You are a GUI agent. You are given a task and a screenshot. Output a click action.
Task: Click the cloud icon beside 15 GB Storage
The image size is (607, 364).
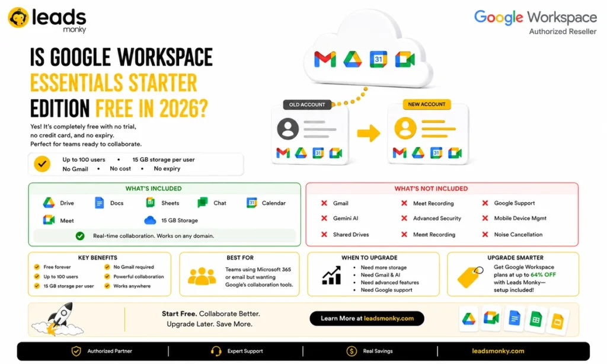click(x=150, y=221)
